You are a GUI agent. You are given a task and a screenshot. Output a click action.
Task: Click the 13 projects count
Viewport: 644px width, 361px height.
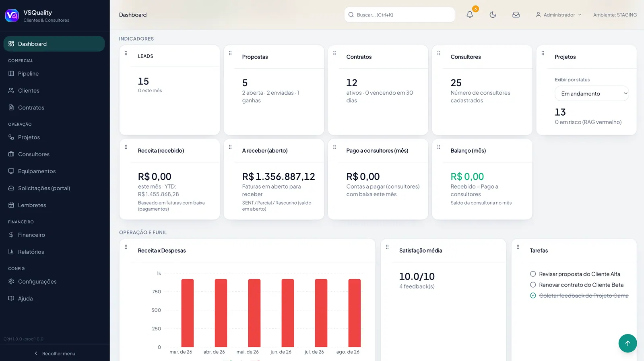point(560,112)
